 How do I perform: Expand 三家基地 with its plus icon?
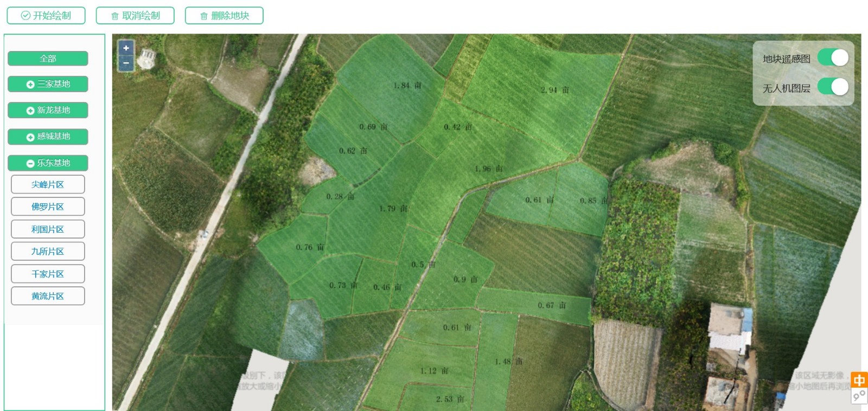(x=30, y=85)
